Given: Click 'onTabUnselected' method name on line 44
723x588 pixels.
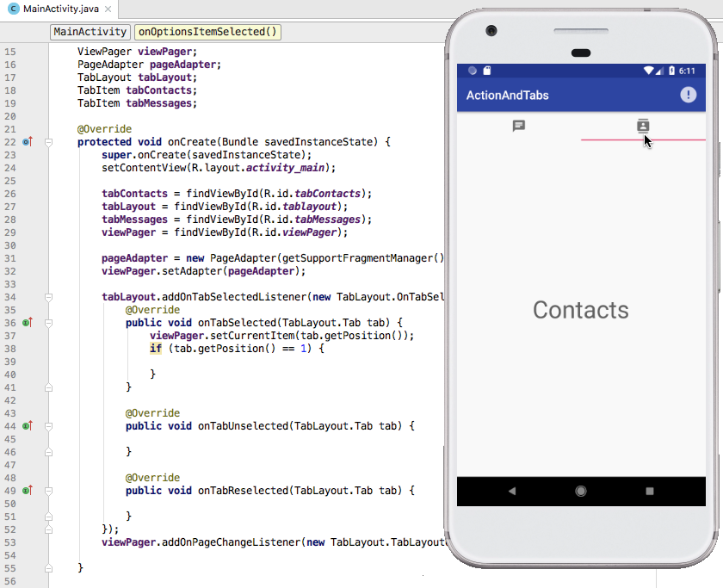Looking at the screenshot, I should pyautogui.click(x=243, y=425).
